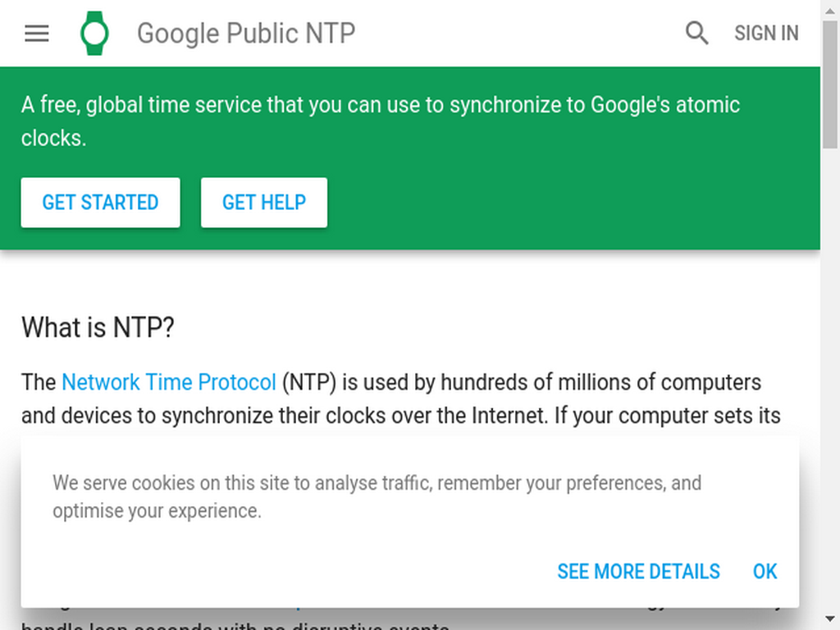
Task: Open the GET HELP button
Action: (x=264, y=203)
